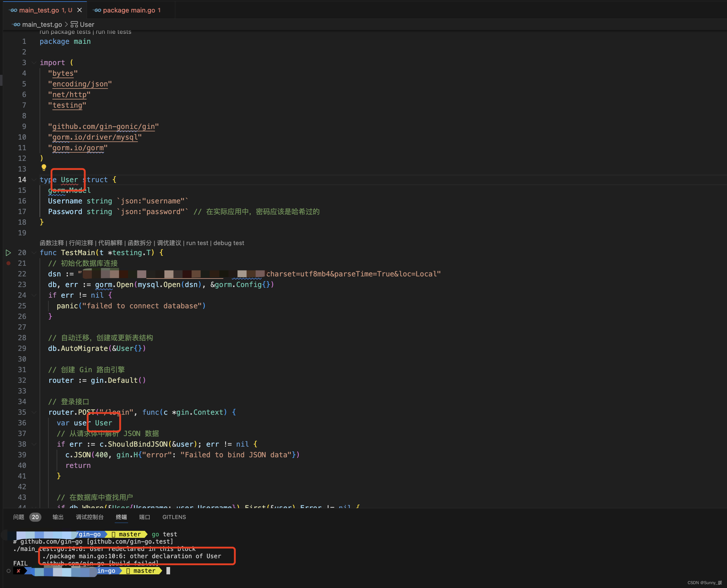Click the green run-test triangle beside TestMain
This screenshot has width=727, height=588.
click(x=9, y=253)
